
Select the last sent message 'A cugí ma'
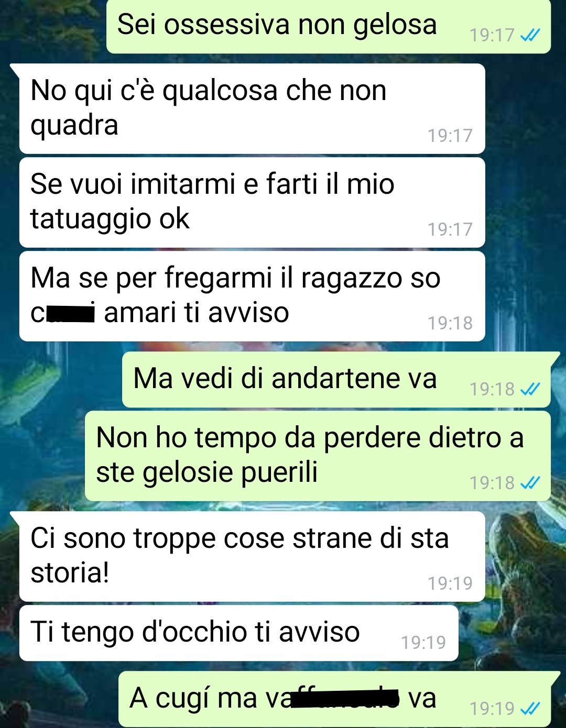(334, 699)
